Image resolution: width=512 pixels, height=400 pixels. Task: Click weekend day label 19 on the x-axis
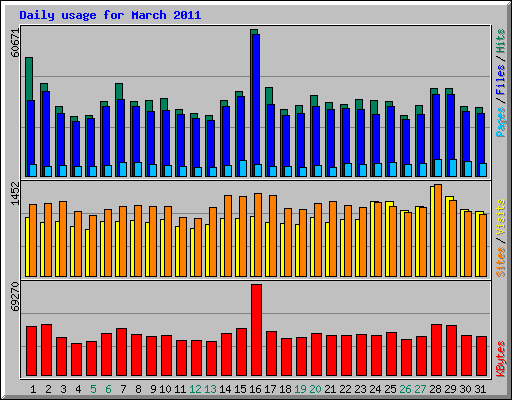[x=300, y=389]
